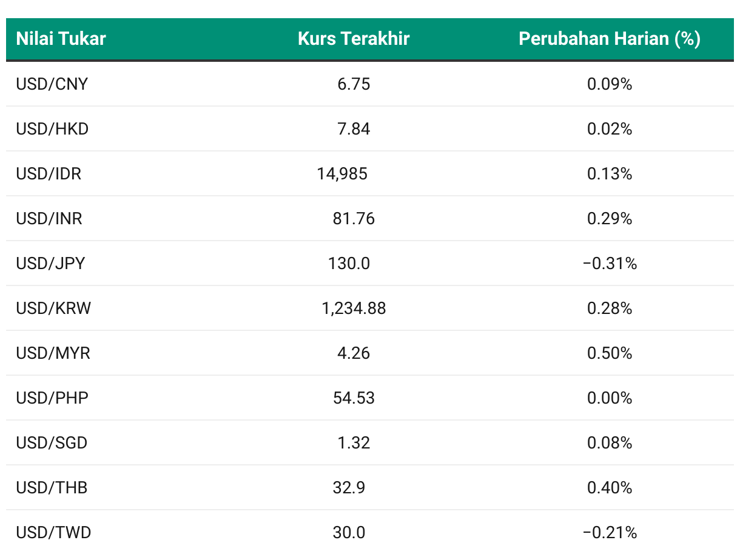
Task: Select the USD/JPY currency pair
Action: coord(50,263)
